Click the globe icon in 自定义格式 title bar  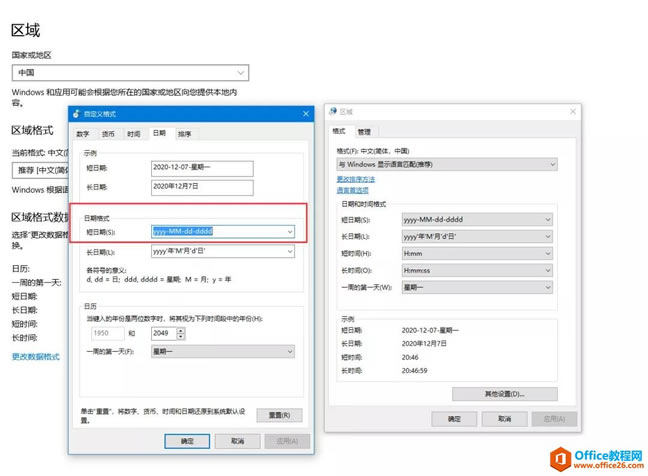click(76, 114)
